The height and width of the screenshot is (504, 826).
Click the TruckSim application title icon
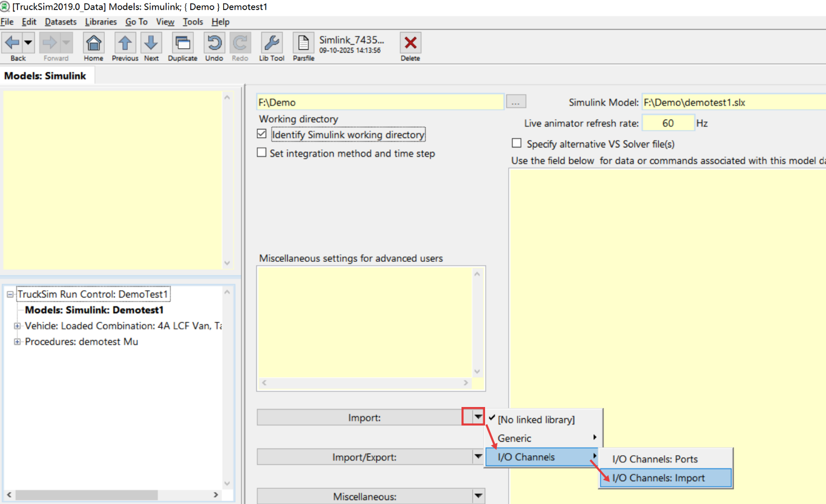(5, 7)
